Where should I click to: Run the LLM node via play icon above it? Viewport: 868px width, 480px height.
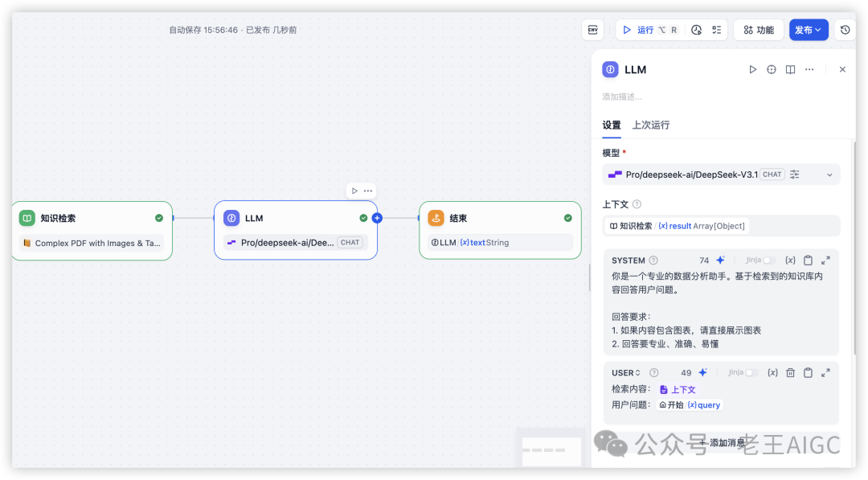(354, 191)
